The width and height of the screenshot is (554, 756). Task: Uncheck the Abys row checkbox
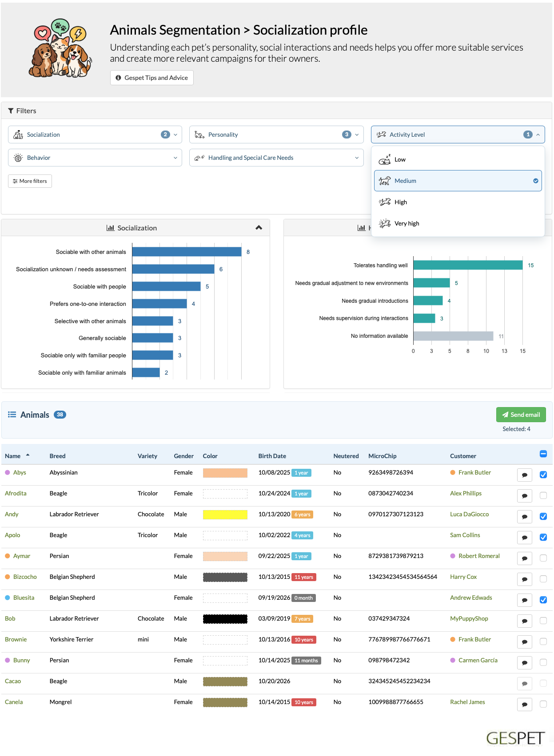click(x=543, y=475)
